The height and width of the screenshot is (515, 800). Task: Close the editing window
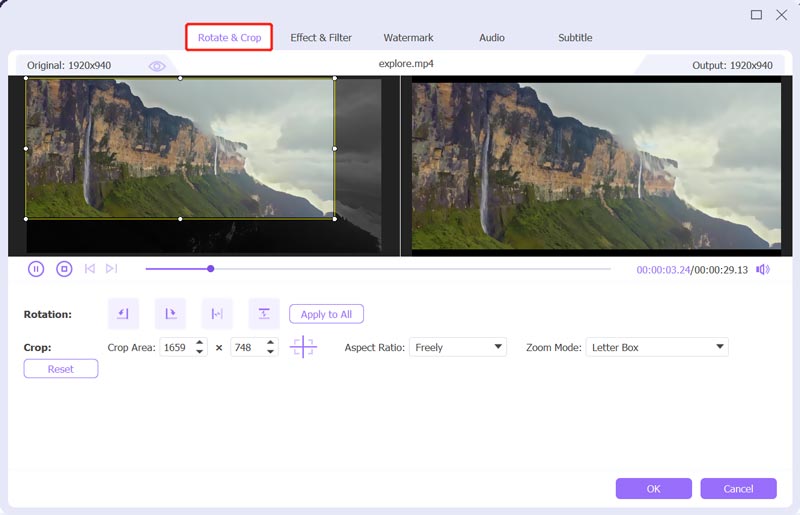pos(781,15)
